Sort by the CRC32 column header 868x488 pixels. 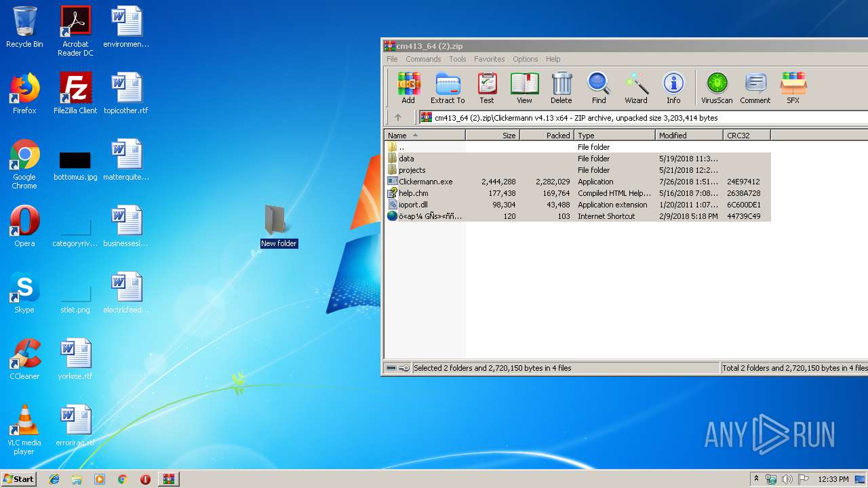pos(747,136)
